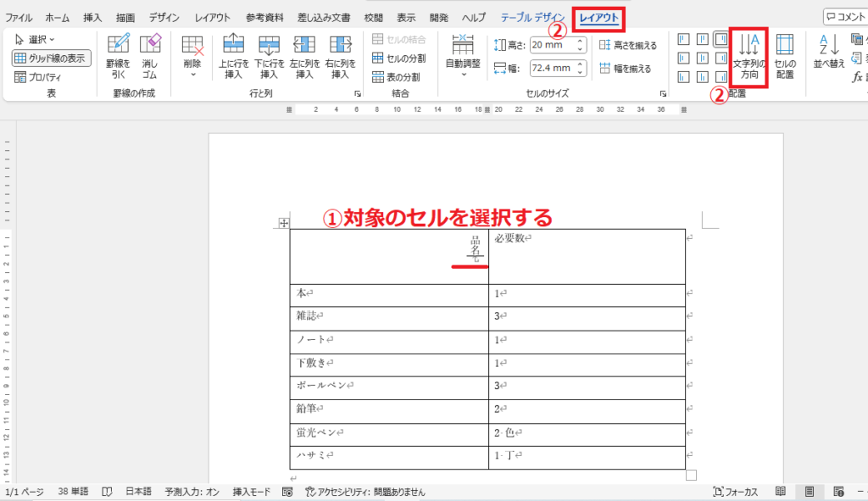Click the zoom out minus button
Image resolution: width=868 pixels, height=501 pixels.
[860, 492]
